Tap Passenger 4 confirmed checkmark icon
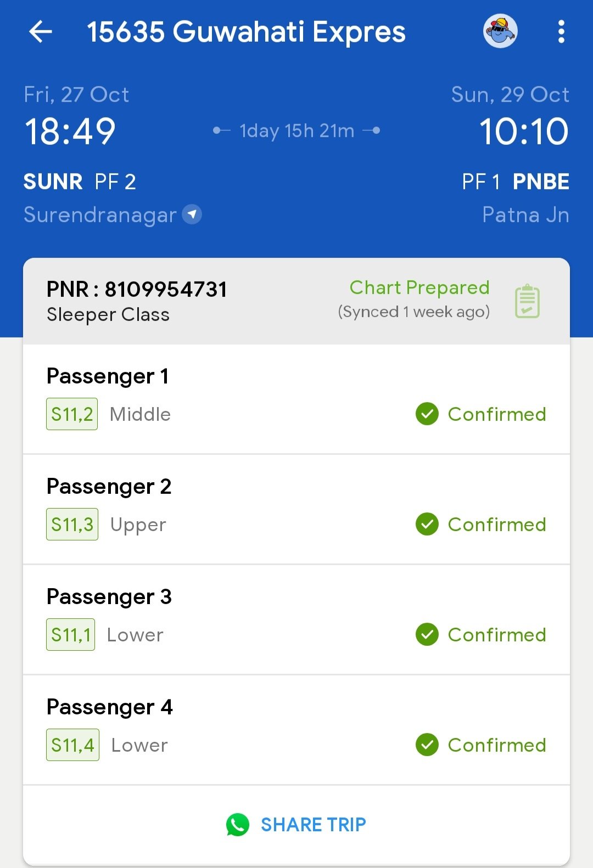Image resolution: width=593 pixels, height=868 pixels. pos(427,745)
